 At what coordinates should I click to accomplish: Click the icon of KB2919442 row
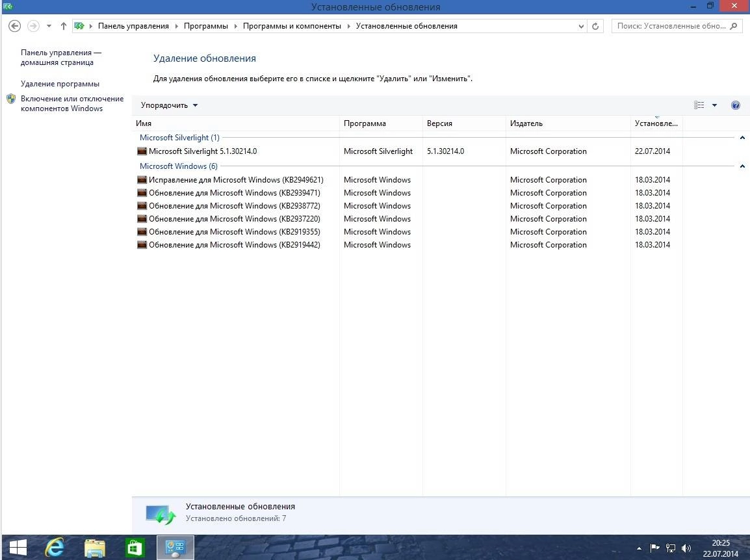[142, 244]
